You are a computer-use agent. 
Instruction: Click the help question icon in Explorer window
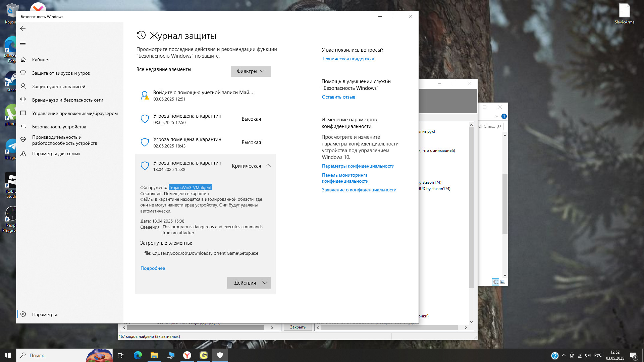[x=504, y=116]
